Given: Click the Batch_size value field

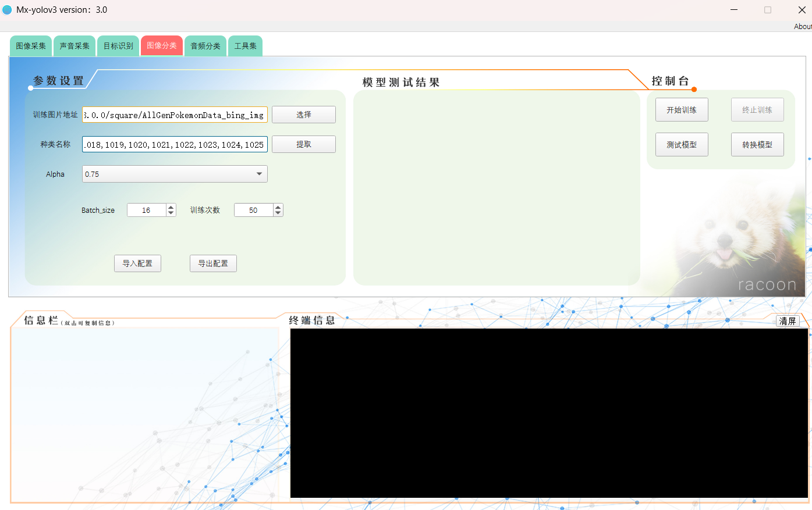Looking at the screenshot, I should click(x=147, y=210).
